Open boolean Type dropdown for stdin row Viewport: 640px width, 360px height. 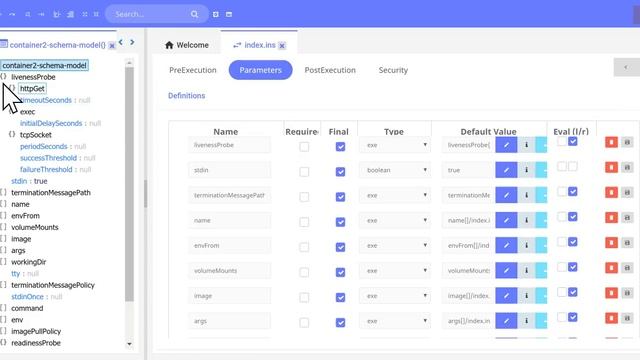[x=395, y=170]
